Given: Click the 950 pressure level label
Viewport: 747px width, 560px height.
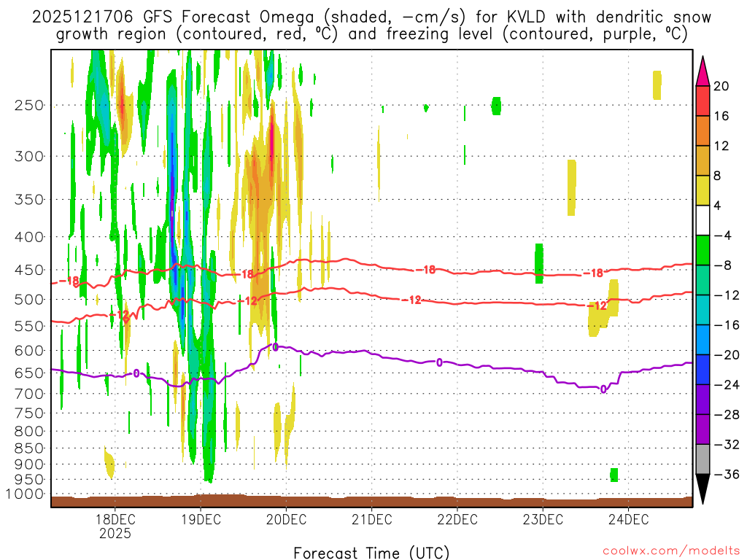Looking at the screenshot, I should click(29, 480).
